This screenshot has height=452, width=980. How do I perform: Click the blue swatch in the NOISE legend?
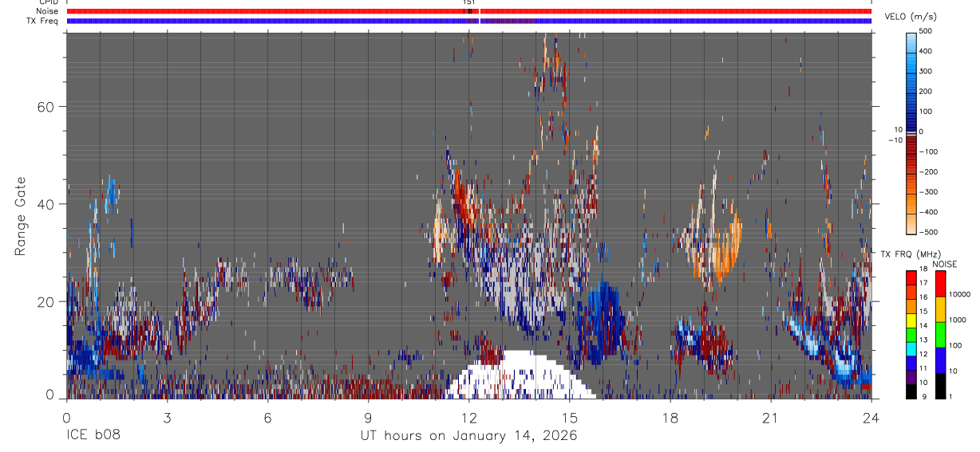point(939,360)
